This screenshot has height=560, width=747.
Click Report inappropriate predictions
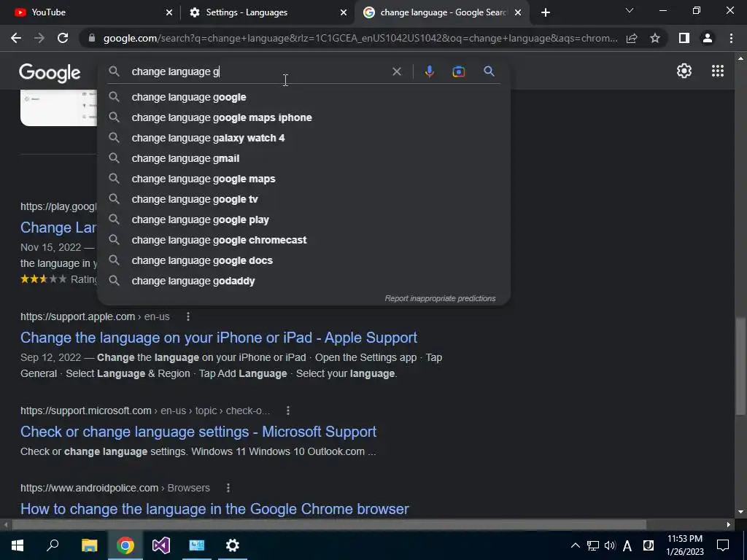440,298
